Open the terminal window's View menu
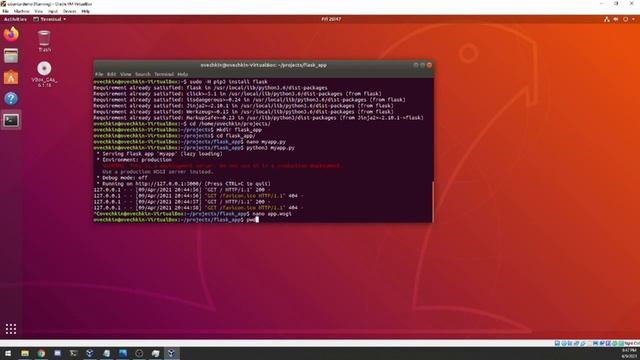Screen dimensions: 640x360 click(x=125, y=74)
